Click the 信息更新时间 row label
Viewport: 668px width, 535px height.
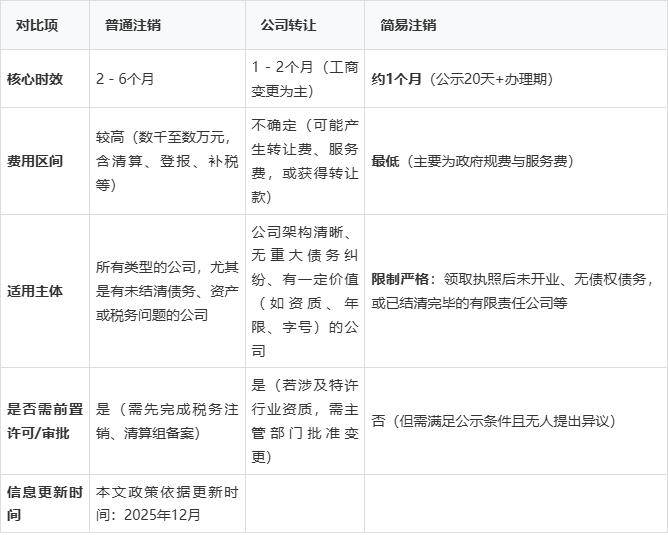point(45,503)
